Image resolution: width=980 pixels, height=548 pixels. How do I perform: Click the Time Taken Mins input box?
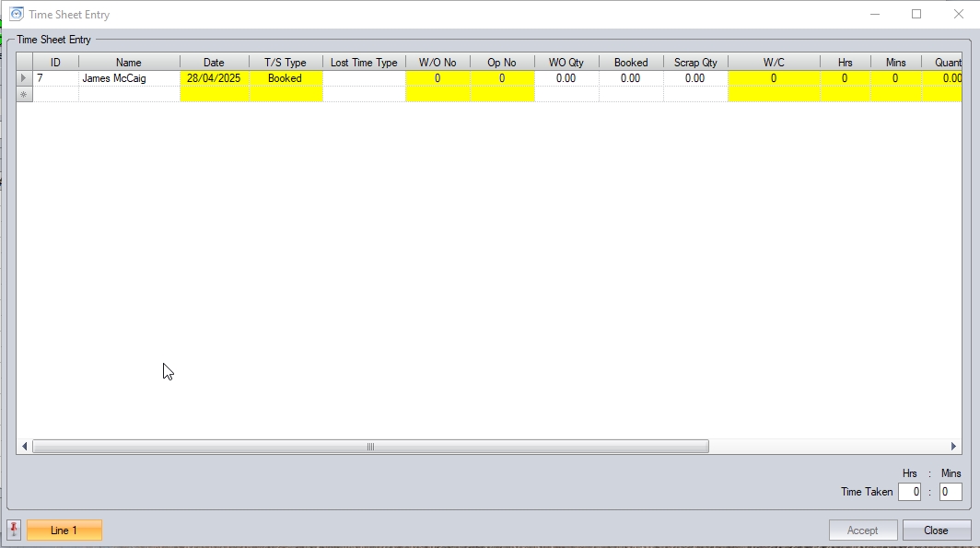pos(950,492)
